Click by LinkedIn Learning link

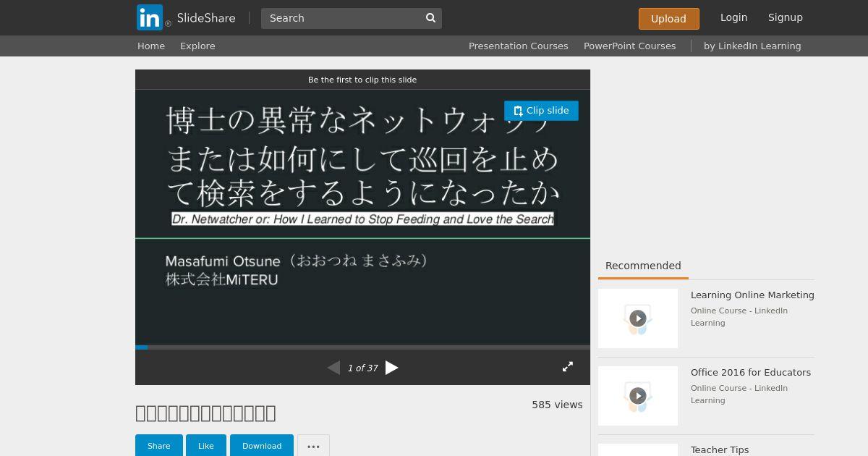(752, 46)
